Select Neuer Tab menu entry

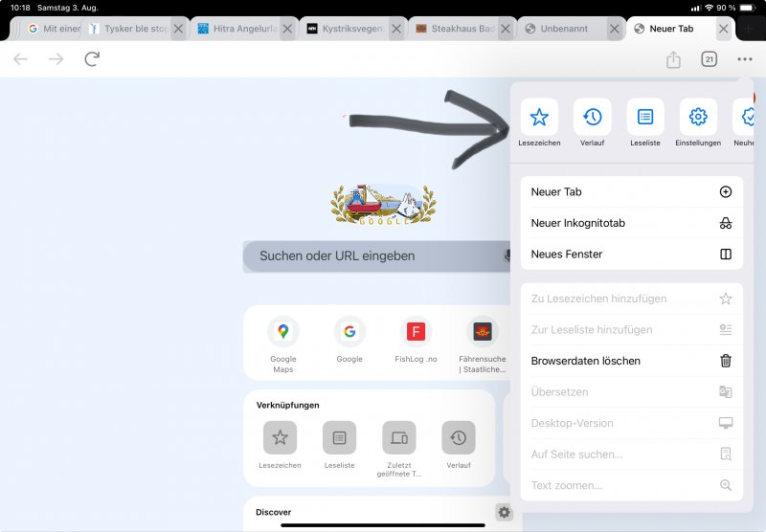click(x=631, y=191)
